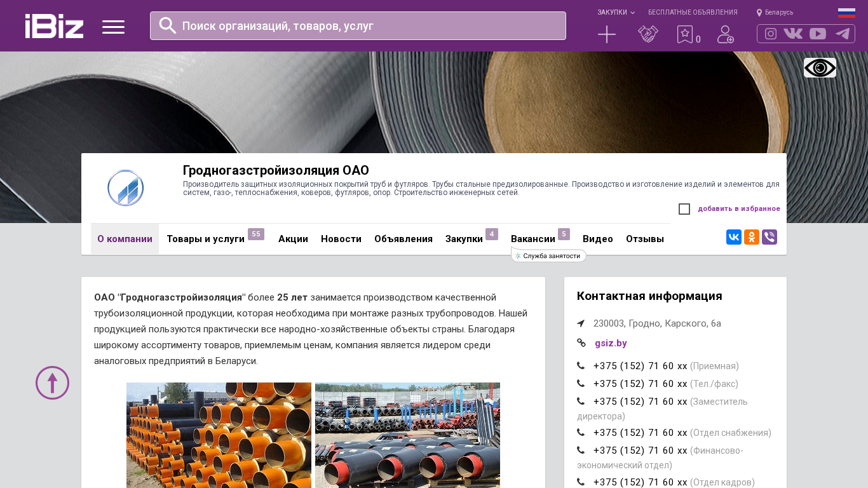The height and width of the screenshot is (488, 868).
Task: Open iBiz VK page in header
Action: point(793,34)
